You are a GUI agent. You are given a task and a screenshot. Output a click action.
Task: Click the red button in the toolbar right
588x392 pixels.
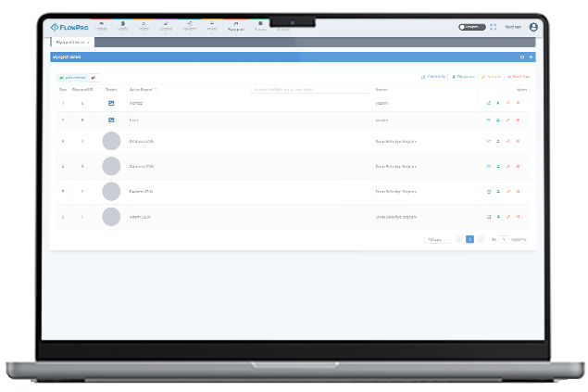[519, 77]
